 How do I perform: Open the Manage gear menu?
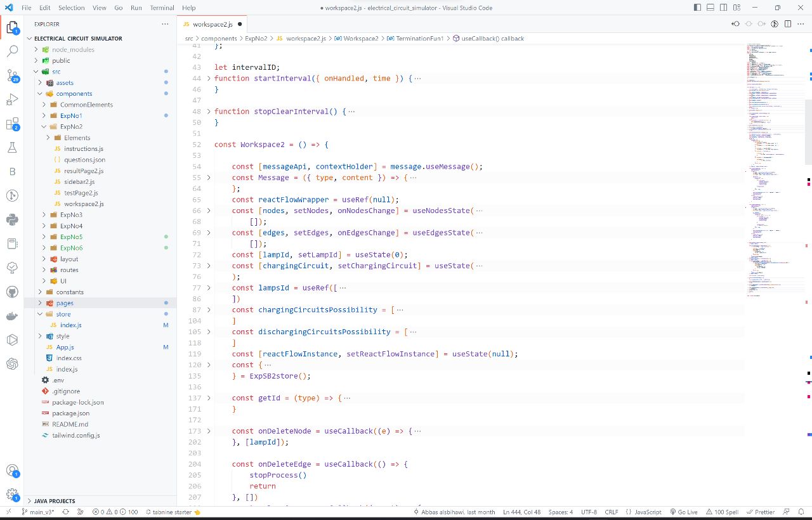pyautogui.click(x=12, y=495)
